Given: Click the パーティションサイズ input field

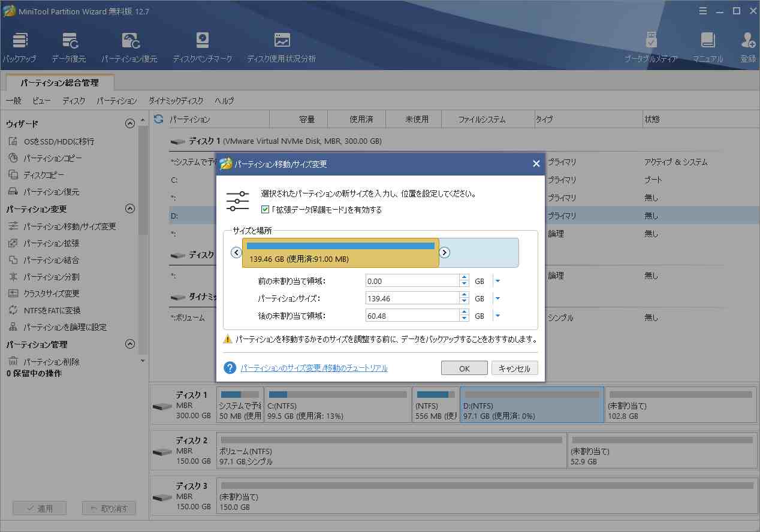Looking at the screenshot, I should 412,298.
